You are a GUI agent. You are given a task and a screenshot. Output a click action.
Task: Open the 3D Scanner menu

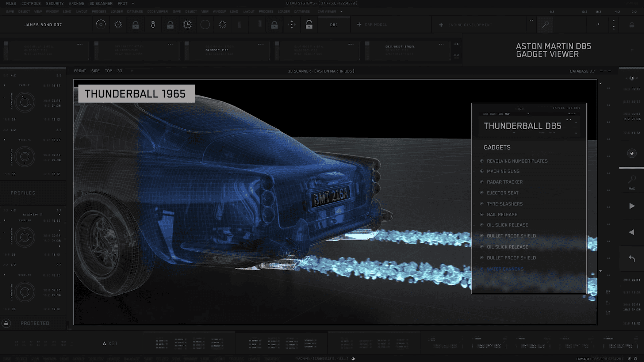click(x=101, y=3)
